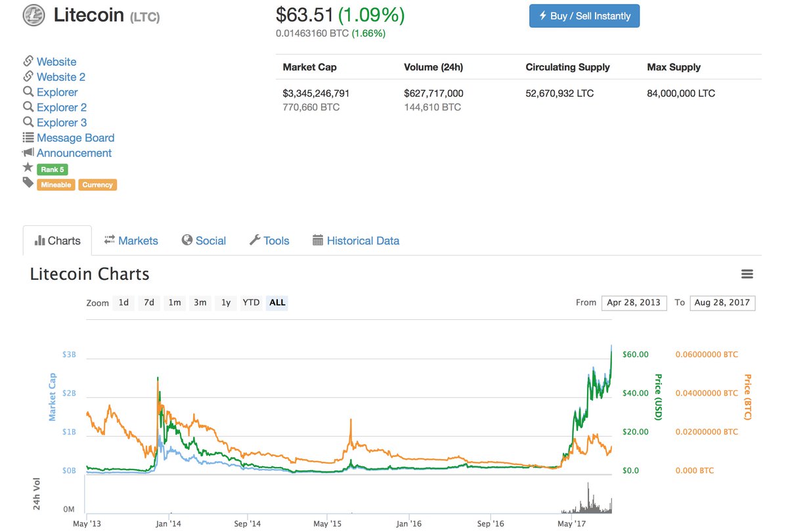Open the Announcement link

point(74,153)
